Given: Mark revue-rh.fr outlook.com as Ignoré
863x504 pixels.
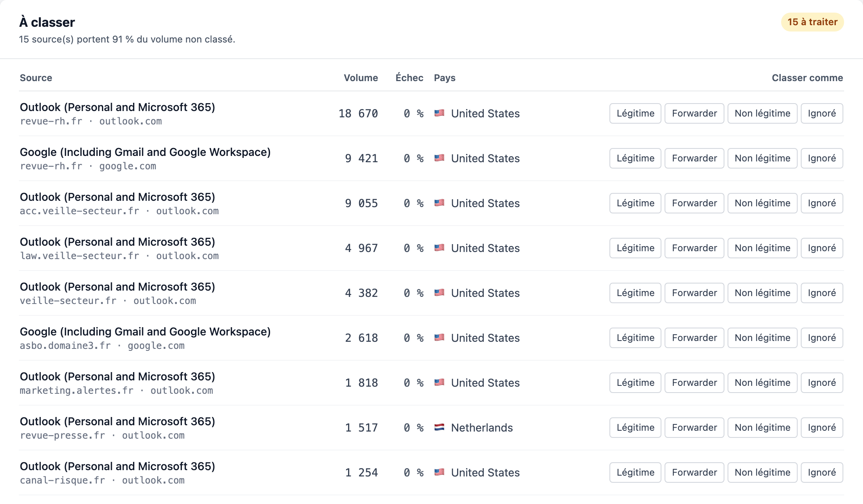Looking at the screenshot, I should tap(822, 113).
